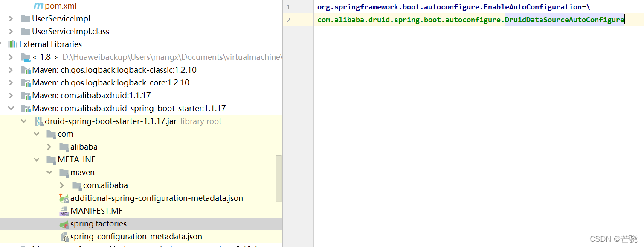
Task: Select spring.factories in the tree
Action: pyautogui.click(x=99, y=224)
